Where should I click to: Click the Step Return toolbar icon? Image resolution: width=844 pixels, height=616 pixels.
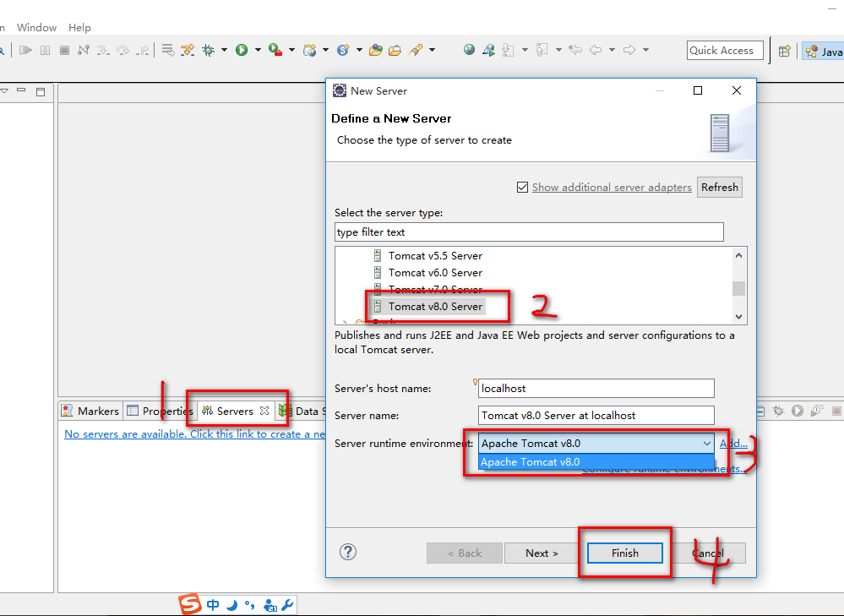point(143,50)
